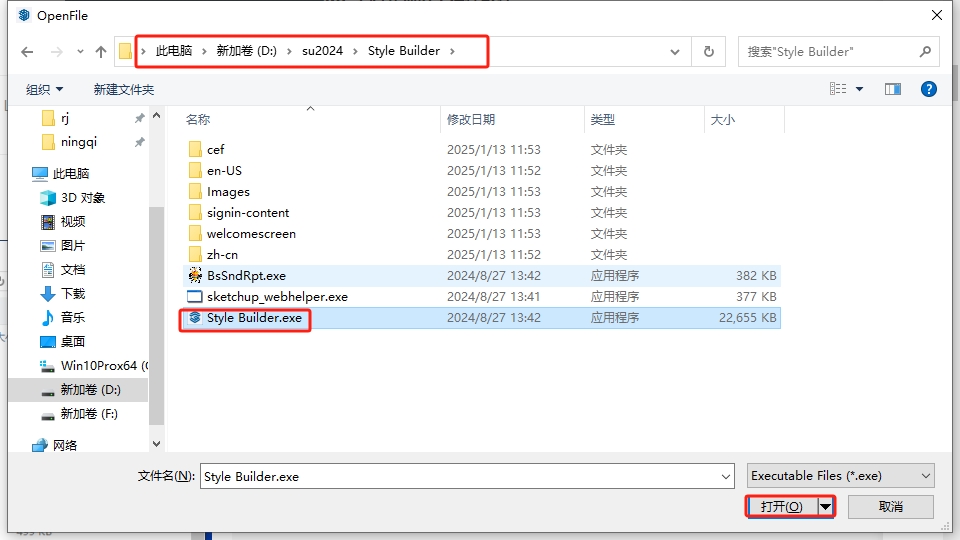
Task: Click the rj pin icon
Action: [139, 118]
